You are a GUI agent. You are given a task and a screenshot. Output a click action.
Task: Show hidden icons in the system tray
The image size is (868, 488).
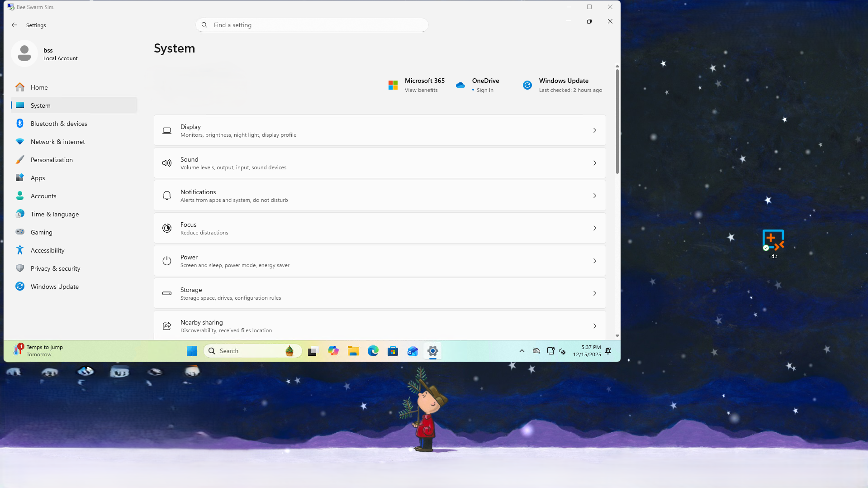tap(521, 351)
